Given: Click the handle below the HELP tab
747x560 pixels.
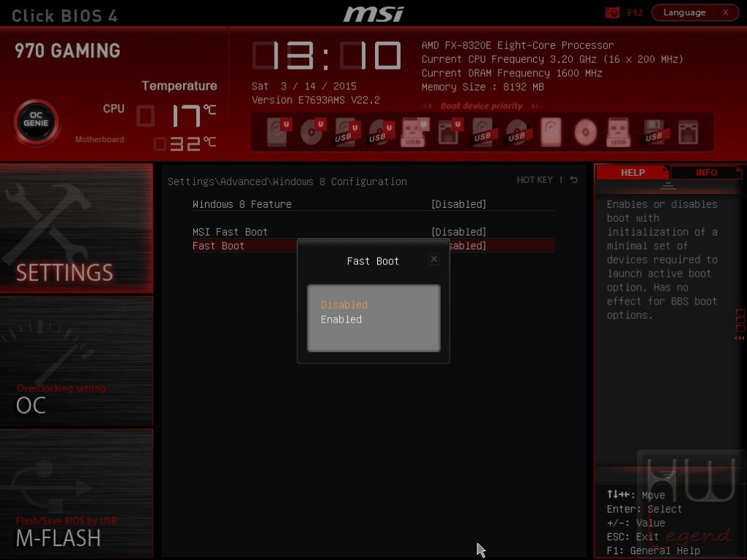Looking at the screenshot, I should (668, 186).
